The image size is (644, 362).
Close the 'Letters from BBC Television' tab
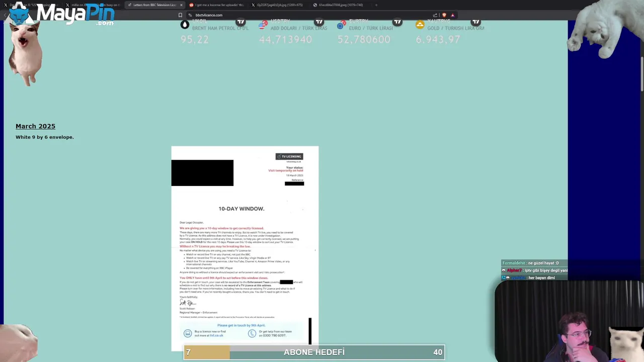tap(181, 5)
